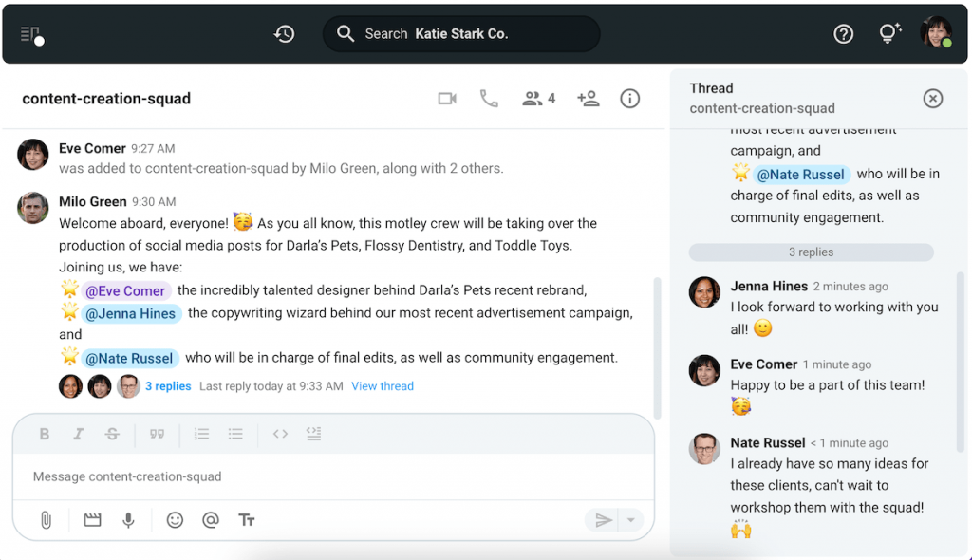Toggle italic formatting in the composer
The height and width of the screenshot is (560, 972).
[78, 434]
